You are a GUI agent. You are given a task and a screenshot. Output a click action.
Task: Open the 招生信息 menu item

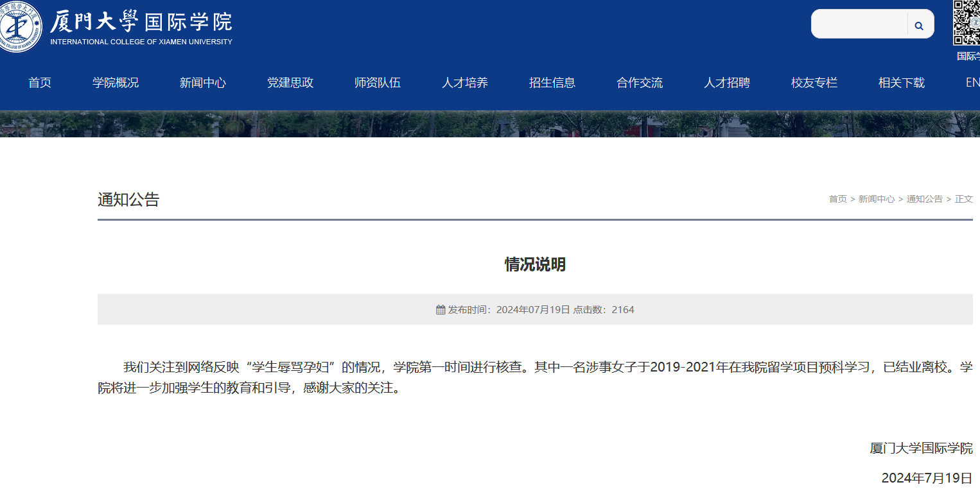tap(552, 83)
